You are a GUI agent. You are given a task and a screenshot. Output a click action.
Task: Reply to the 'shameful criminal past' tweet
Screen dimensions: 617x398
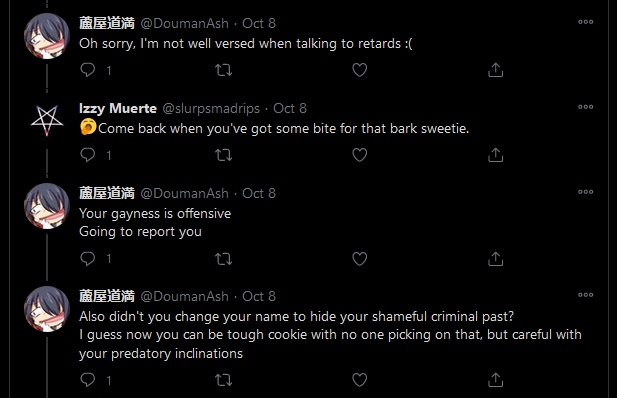[x=87, y=380]
